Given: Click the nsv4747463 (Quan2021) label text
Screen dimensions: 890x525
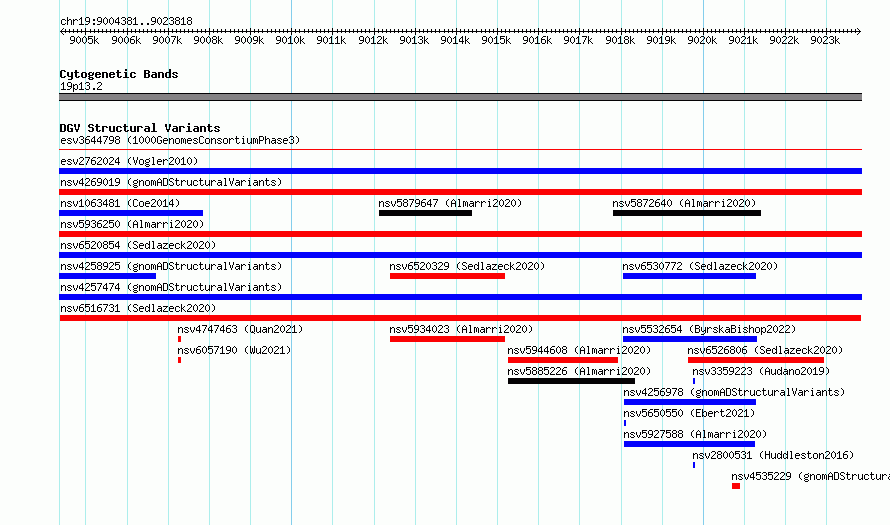Looking at the screenshot, I should 240,329.
